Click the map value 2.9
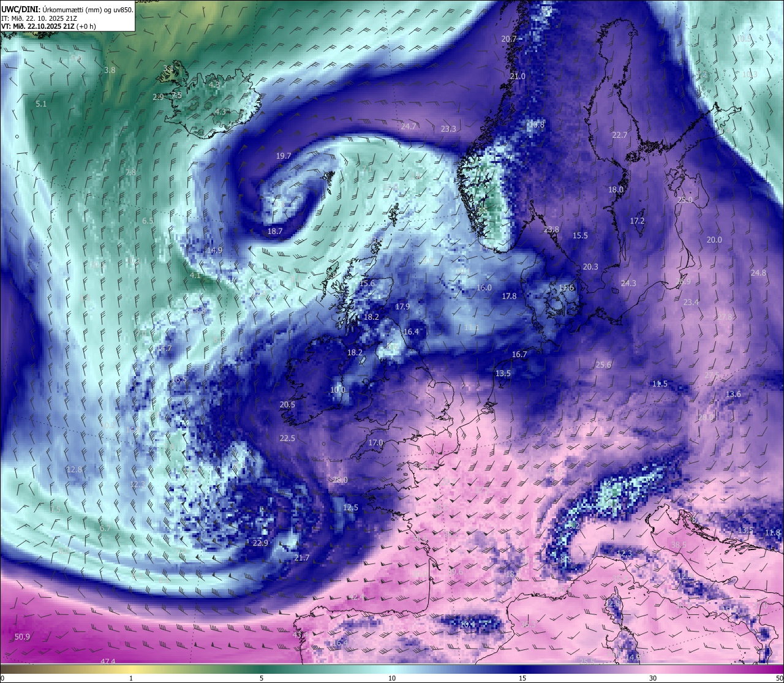784x683 pixels. point(158,97)
